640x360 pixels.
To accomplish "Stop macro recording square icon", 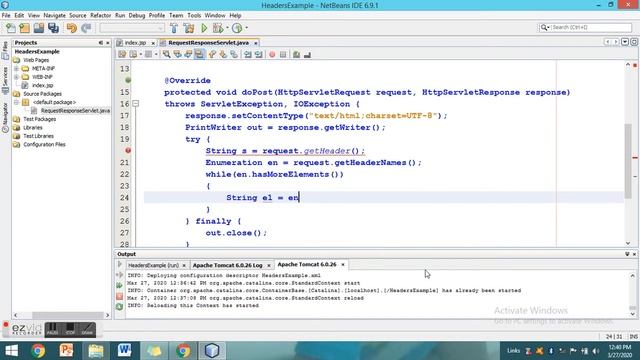I will pyautogui.click(x=283, y=54).
